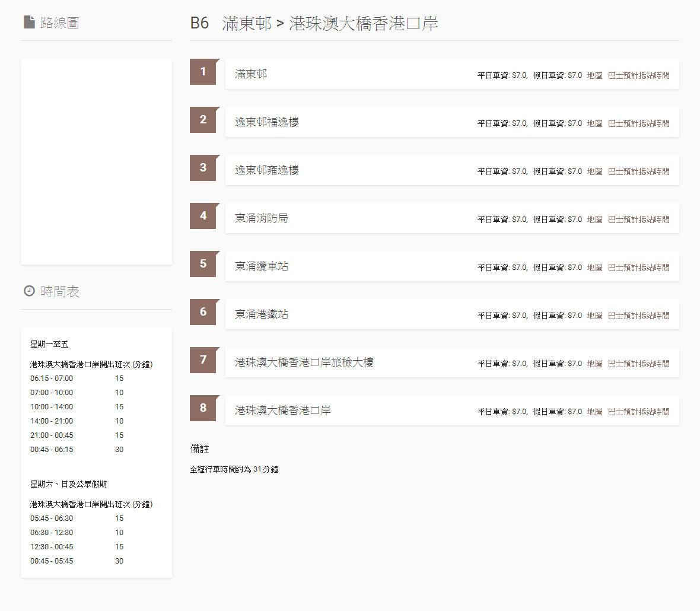Click the stop number 8 badge
This screenshot has height=611, width=700.
pos(203,408)
